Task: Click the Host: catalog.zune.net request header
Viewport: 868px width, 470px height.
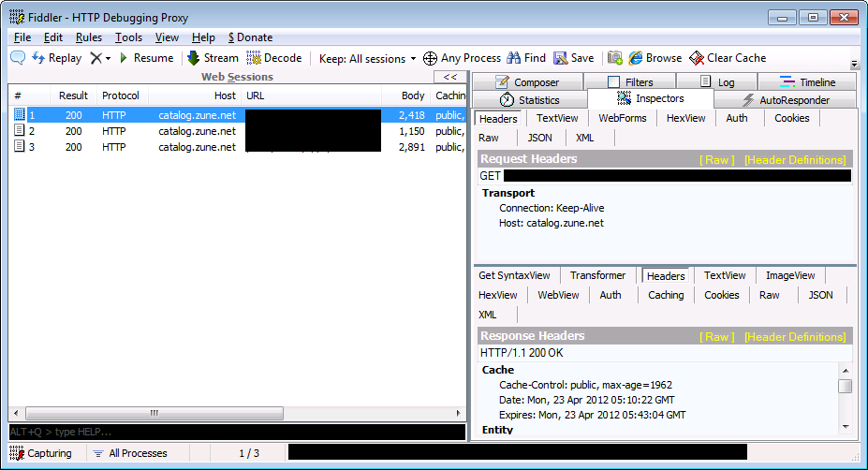Action: (552, 223)
